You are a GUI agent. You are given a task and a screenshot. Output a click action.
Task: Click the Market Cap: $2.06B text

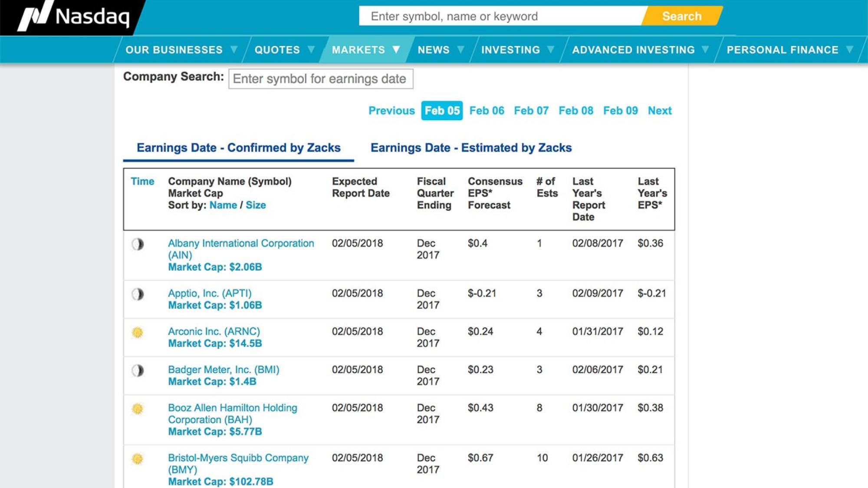tap(215, 267)
